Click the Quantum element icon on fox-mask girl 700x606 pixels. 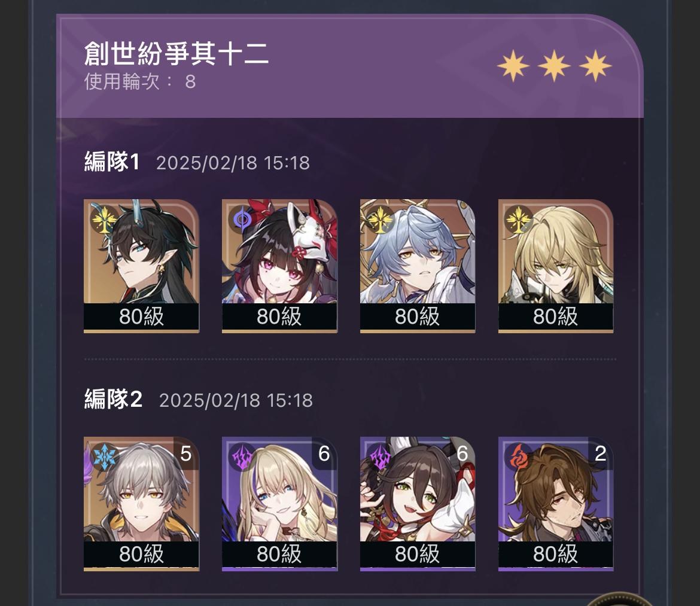point(242,219)
